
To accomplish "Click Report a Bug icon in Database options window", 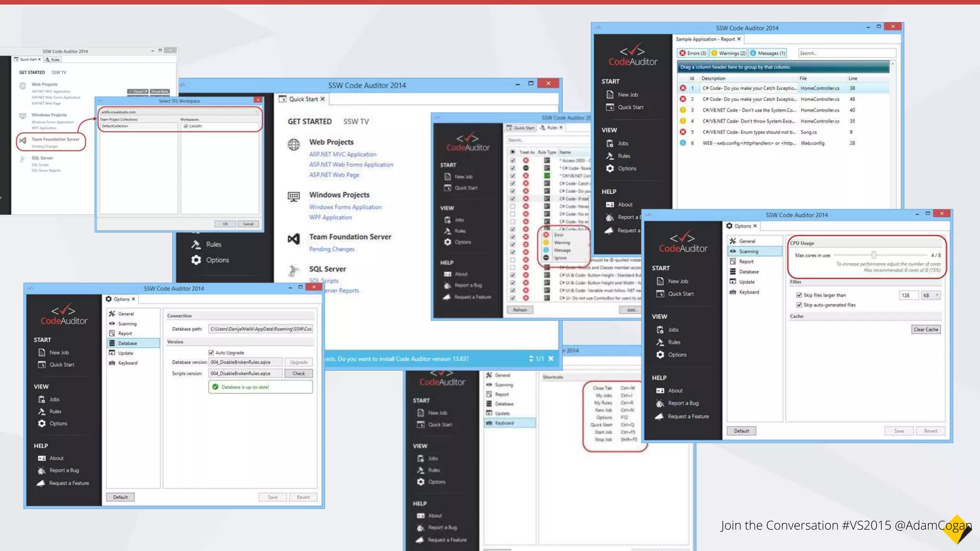I will pyautogui.click(x=42, y=471).
